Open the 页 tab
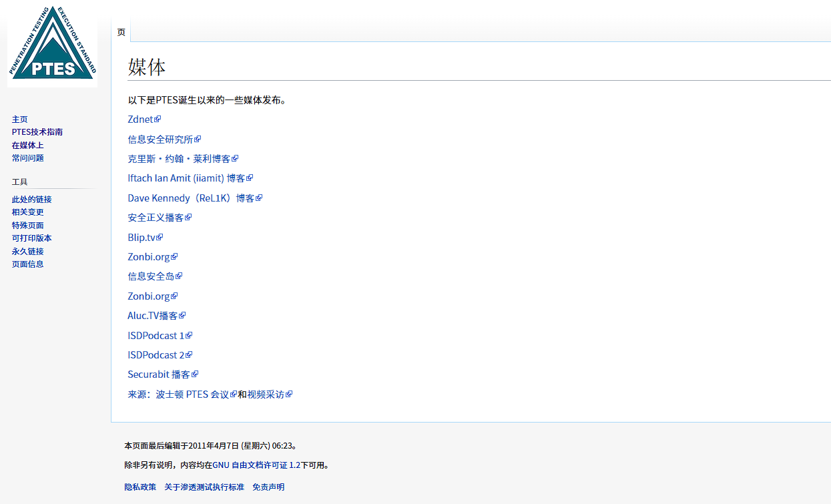 [x=121, y=32]
